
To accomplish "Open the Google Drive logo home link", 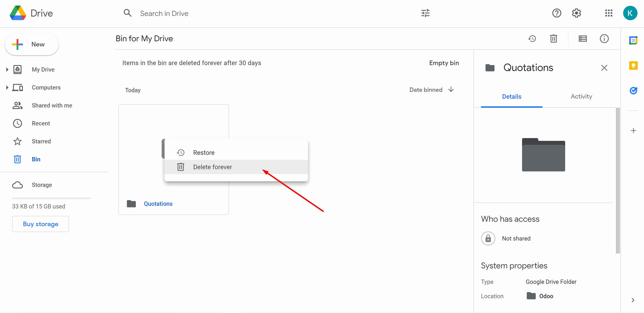I will 31,13.
